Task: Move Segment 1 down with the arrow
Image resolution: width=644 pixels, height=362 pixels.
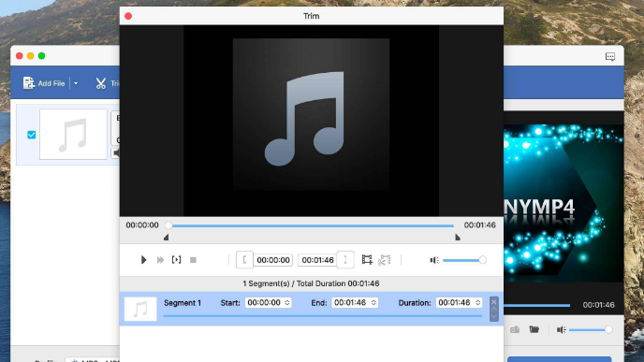Action: (493, 316)
